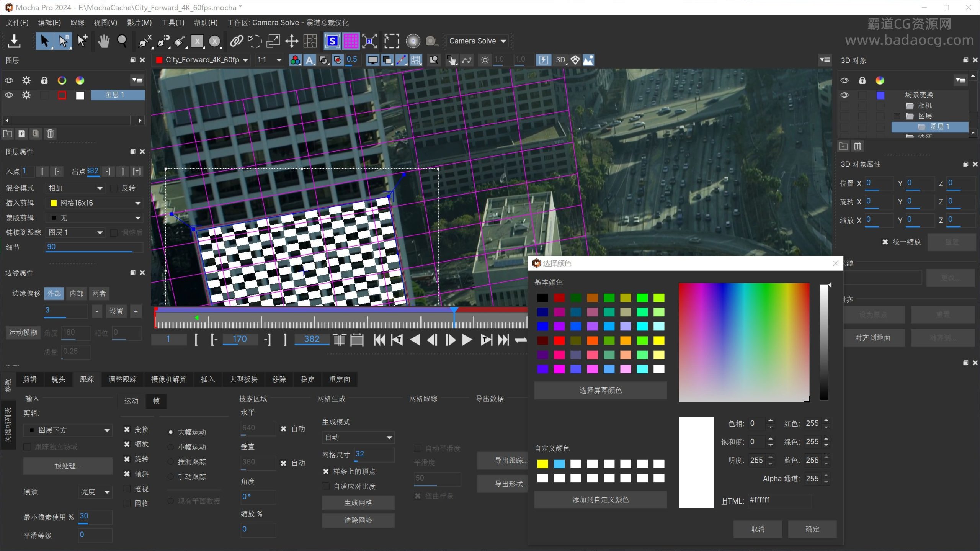
Task: Switch to 摄像机解算 tab
Action: tap(168, 379)
